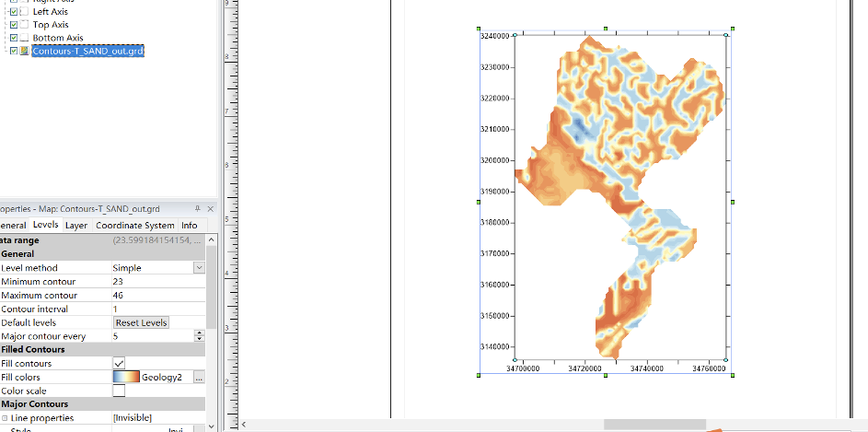The height and width of the screenshot is (432, 868).
Task: Open the Coordinate System tab
Action: point(134,225)
